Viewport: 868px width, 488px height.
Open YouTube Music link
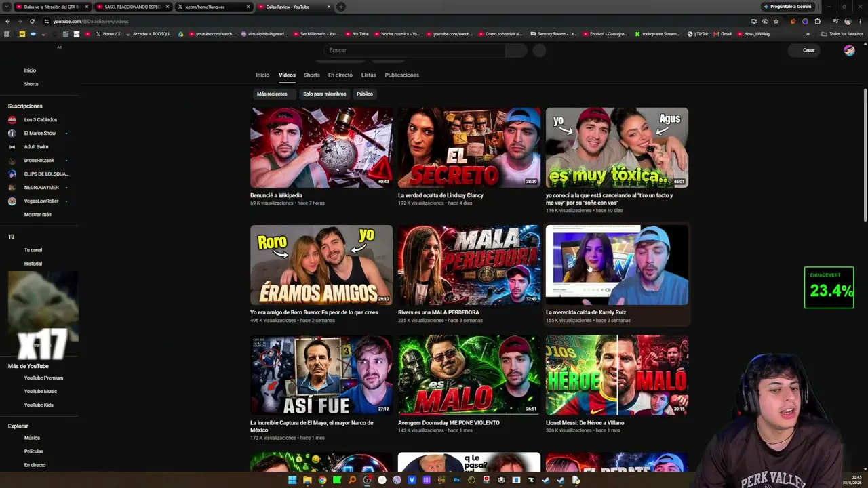coord(41,392)
